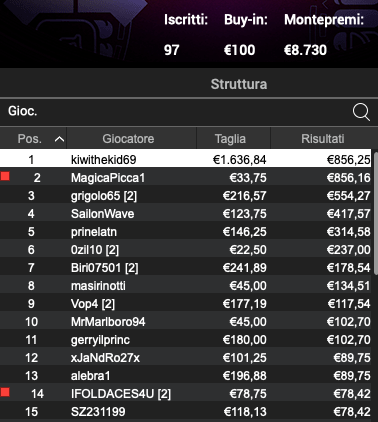Screen dimensions: 378x422
Task: Select player SailonWave row
Action: [x=186, y=214]
